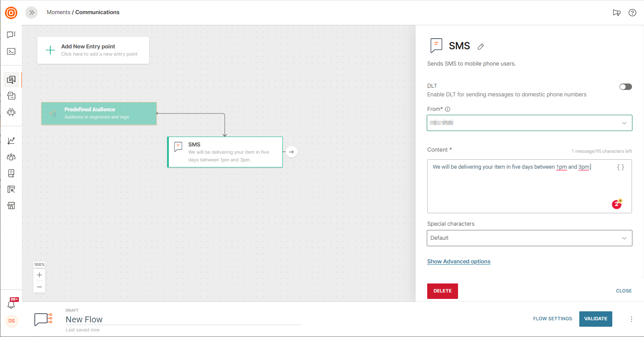Open the Special characters dropdown

[529, 238]
